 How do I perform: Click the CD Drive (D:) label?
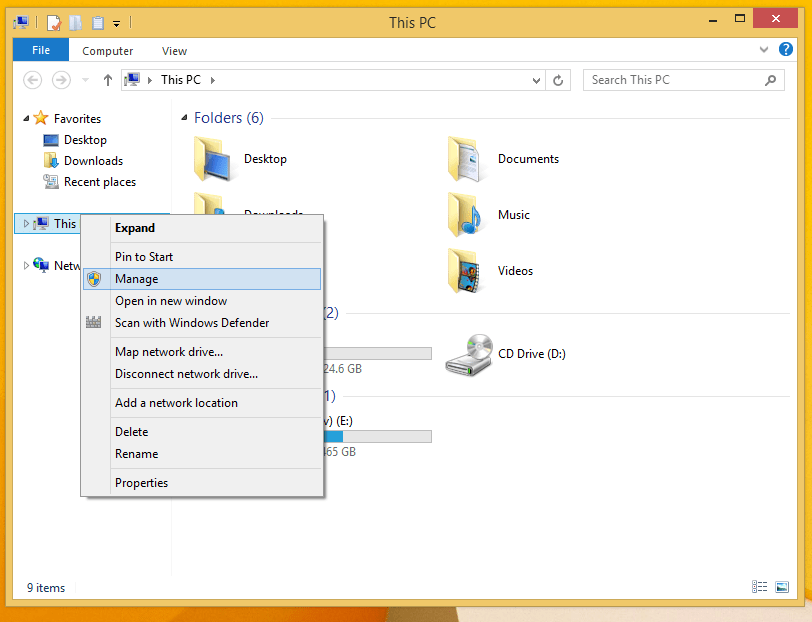[x=531, y=354]
